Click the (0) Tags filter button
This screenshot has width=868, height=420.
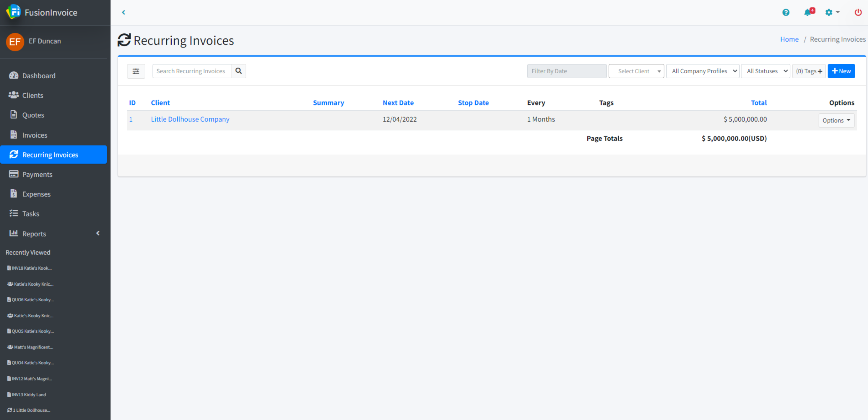(x=809, y=71)
